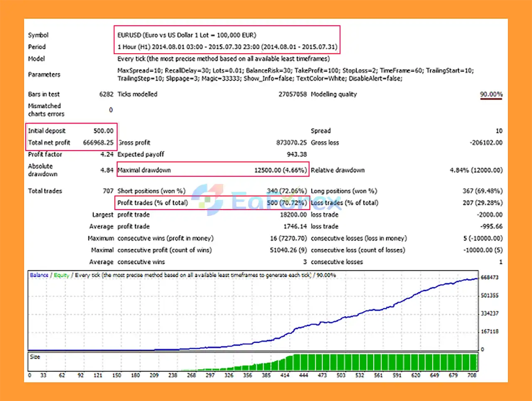The width and height of the screenshot is (532, 401).
Task: Click the Expected payoff 943.38 value
Action: [296, 154]
